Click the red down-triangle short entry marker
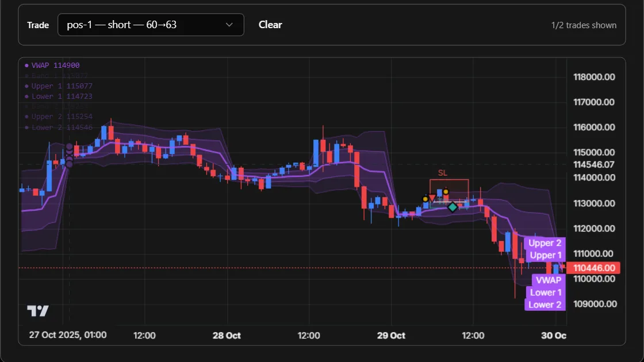644x362 pixels. pyautogui.click(x=432, y=198)
